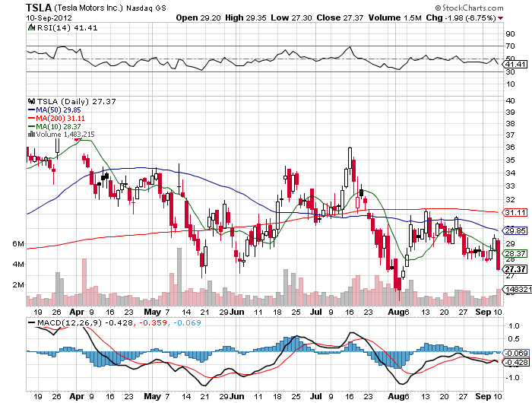Image resolution: width=532 pixels, height=403 pixels.
Task: Click the 90 label on RSI axis
Action: tap(510, 34)
